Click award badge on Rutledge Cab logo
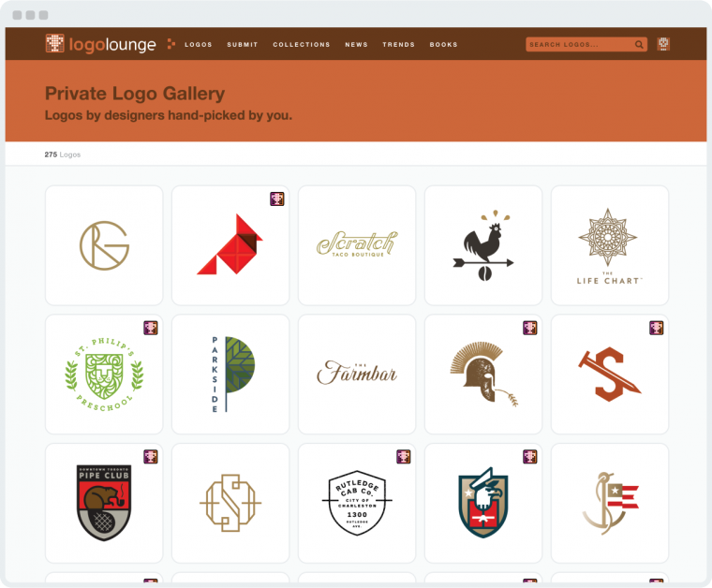Image resolution: width=712 pixels, height=588 pixels. (x=404, y=457)
